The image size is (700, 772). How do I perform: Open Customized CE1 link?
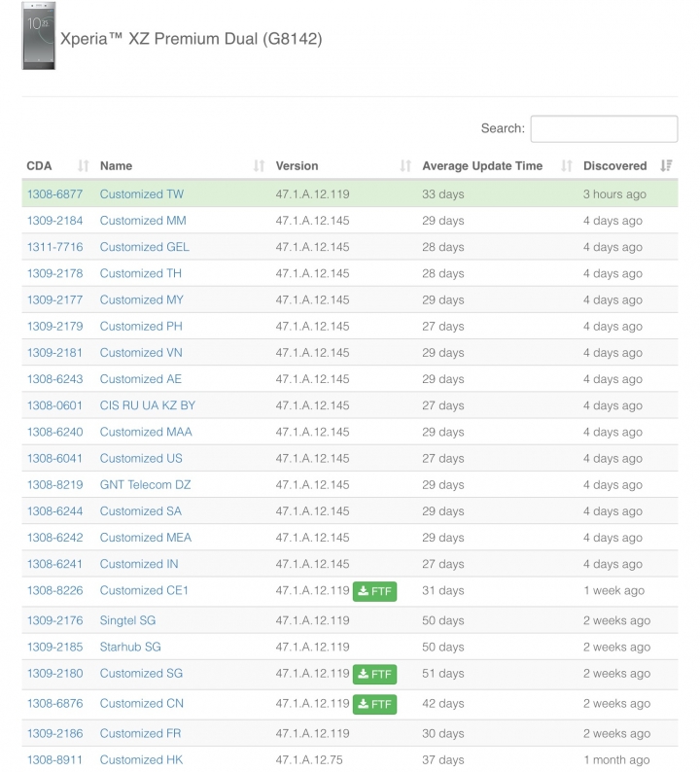[144, 590]
